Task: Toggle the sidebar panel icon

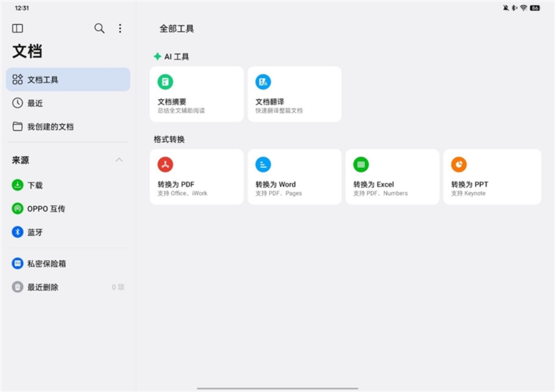Action: coord(17,28)
